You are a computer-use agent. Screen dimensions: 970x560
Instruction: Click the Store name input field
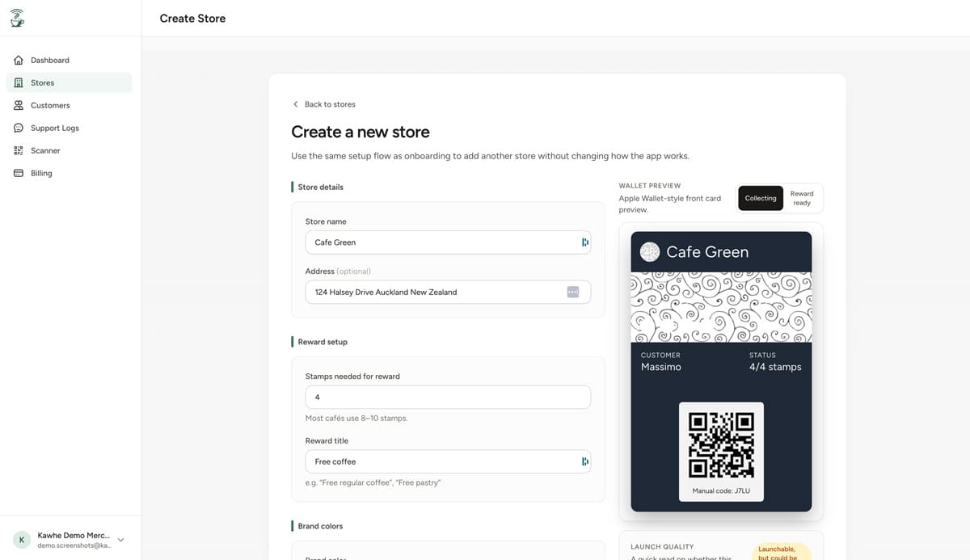pos(448,242)
